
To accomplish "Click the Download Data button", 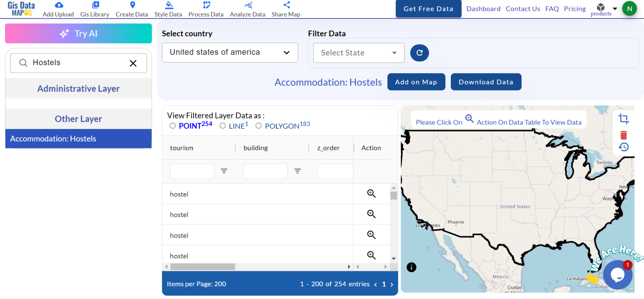I will pyautogui.click(x=486, y=81).
